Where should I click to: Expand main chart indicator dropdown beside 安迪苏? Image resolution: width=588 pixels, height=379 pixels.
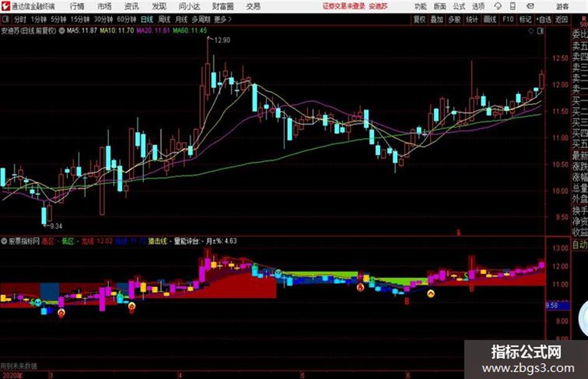click(x=62, y=30)
